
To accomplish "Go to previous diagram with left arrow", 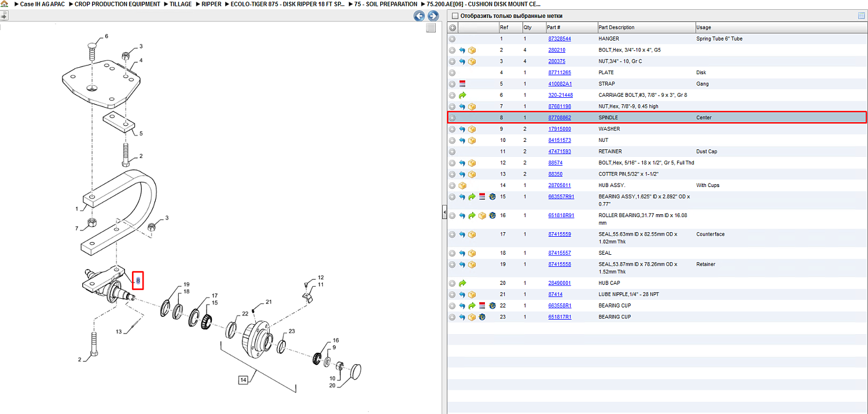I will 420,16.
